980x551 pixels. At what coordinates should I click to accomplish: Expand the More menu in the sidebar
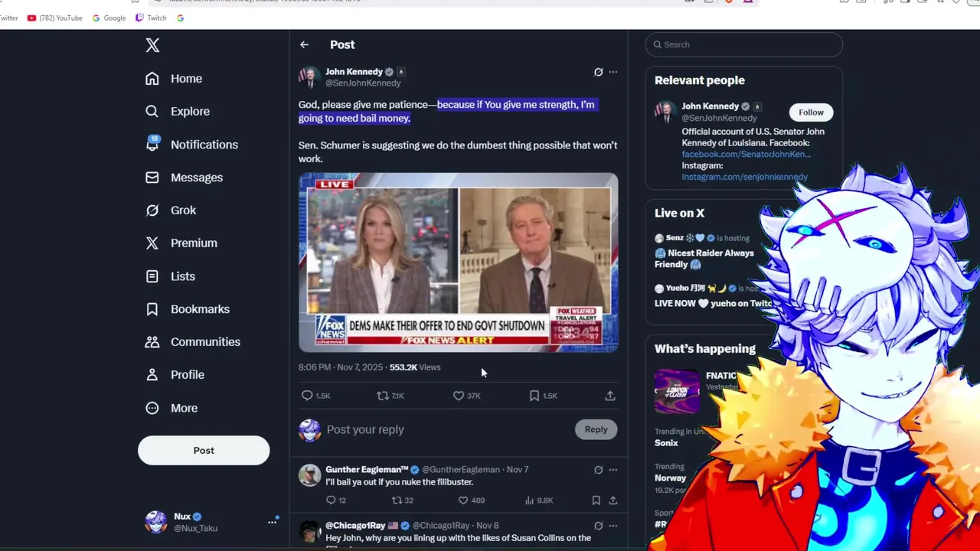(171, 408)
